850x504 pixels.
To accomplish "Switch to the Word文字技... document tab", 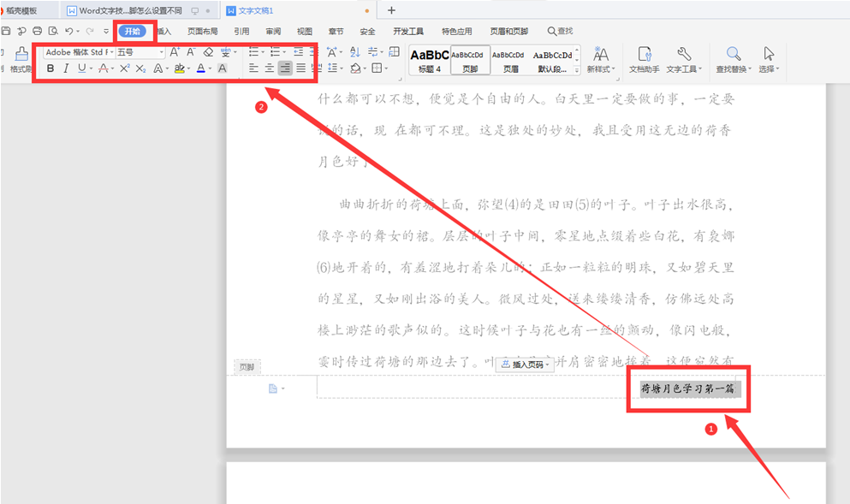I will click(x=138, y=10).
